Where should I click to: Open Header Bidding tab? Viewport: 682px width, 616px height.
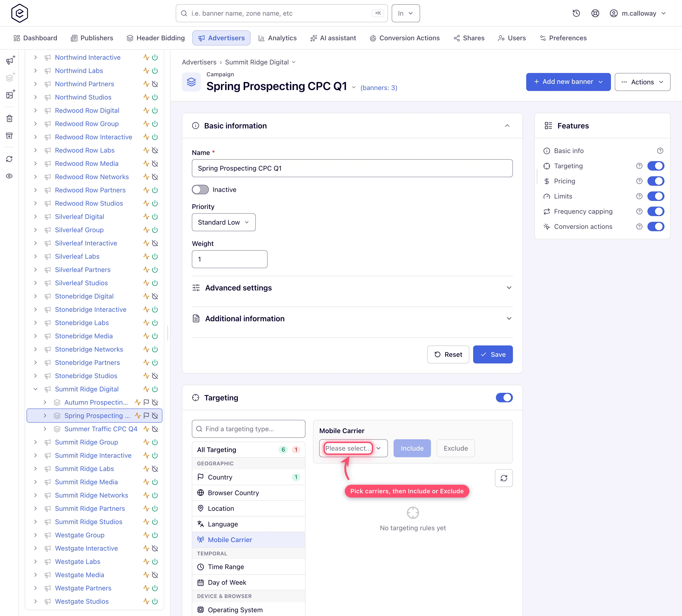coord(156,38)
